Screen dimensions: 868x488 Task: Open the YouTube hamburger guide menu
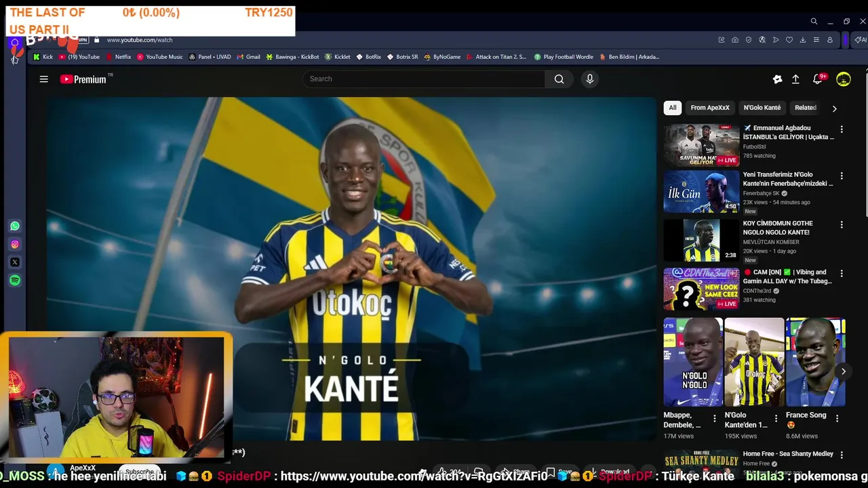pyautogui.click(x=43, y=79)
